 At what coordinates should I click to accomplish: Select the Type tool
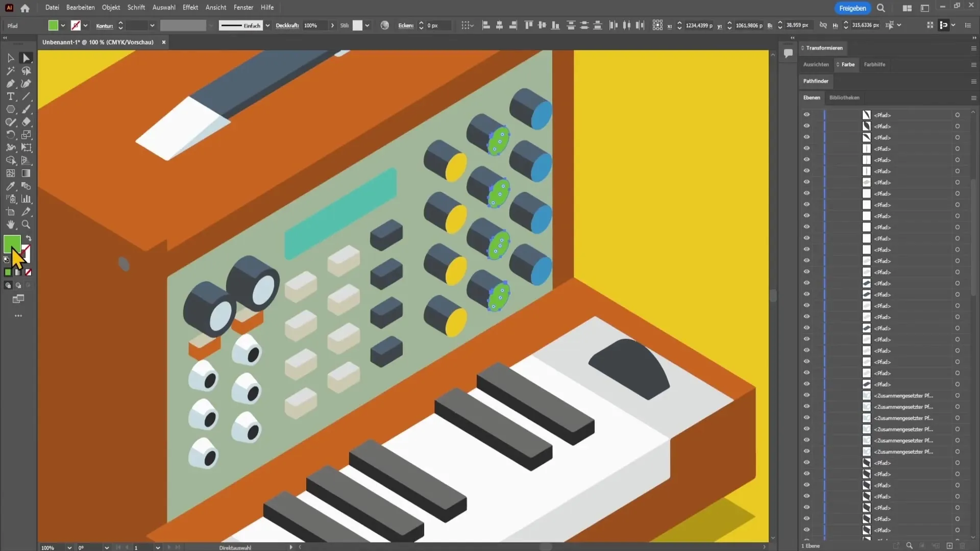pos(10,96)
